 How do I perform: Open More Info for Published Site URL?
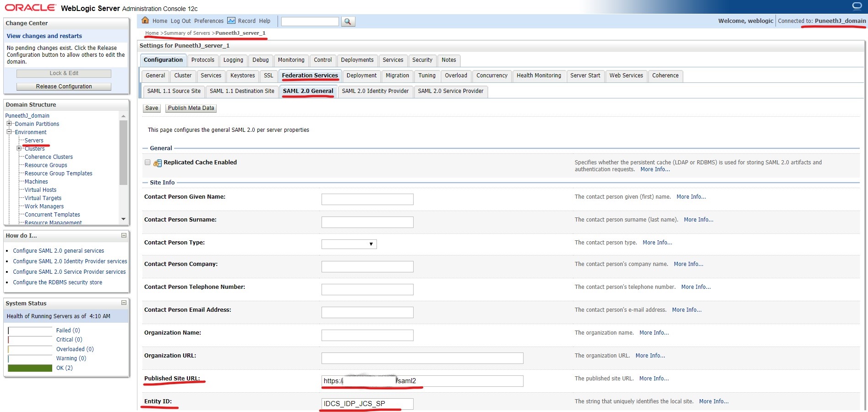(x=654, y=379)
